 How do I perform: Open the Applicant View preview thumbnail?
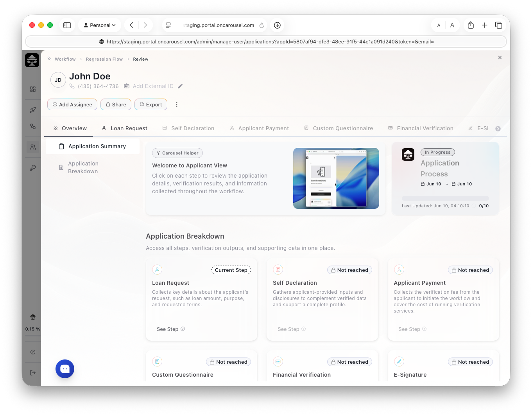coord(336,178)
